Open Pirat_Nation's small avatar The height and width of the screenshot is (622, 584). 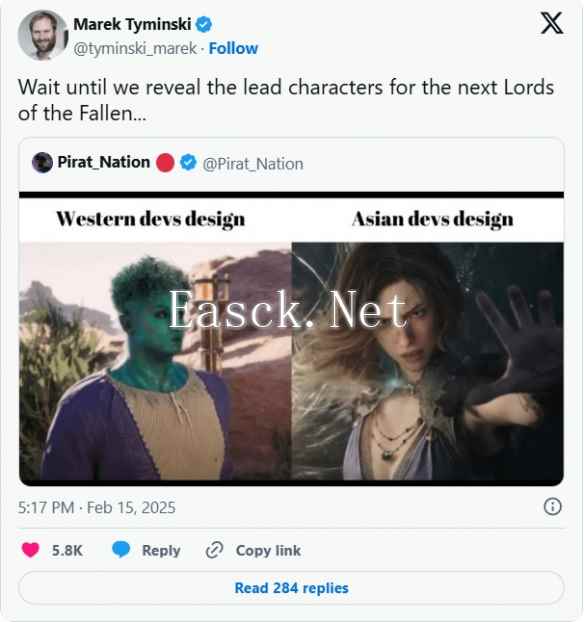[x=42, y=163]
